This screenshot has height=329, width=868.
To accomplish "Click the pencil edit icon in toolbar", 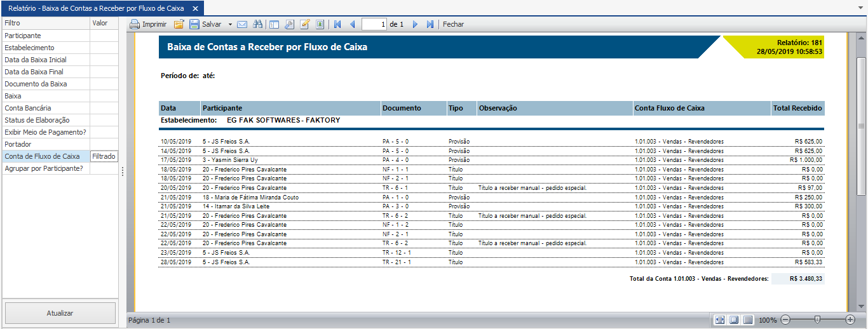I will coord(305,25).
